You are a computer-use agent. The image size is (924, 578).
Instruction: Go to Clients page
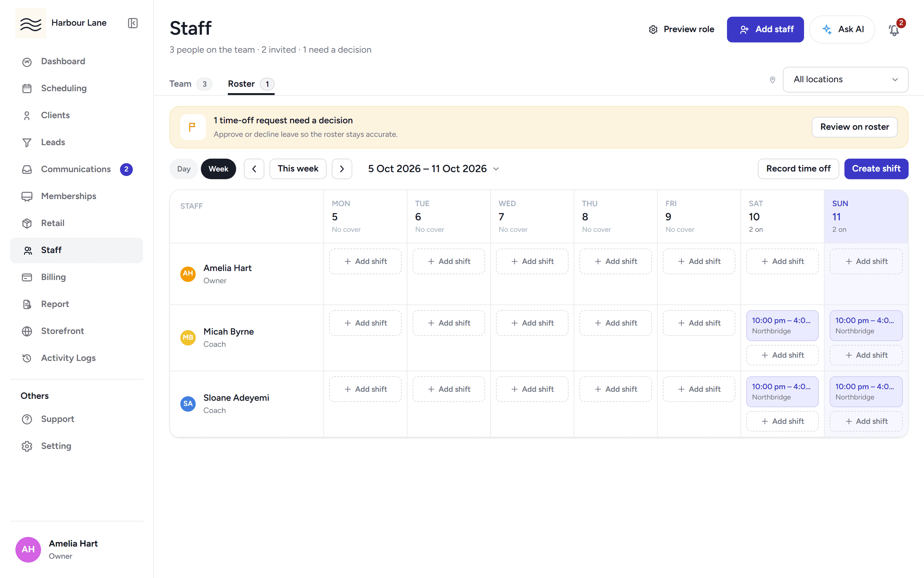pos(76,115)
